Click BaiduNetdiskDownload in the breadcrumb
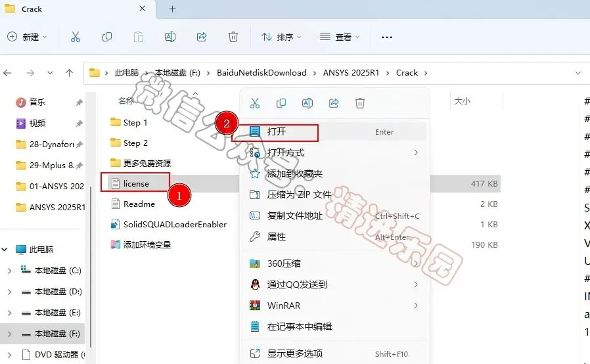Screen dimensions: 590x364 [261, 73]
